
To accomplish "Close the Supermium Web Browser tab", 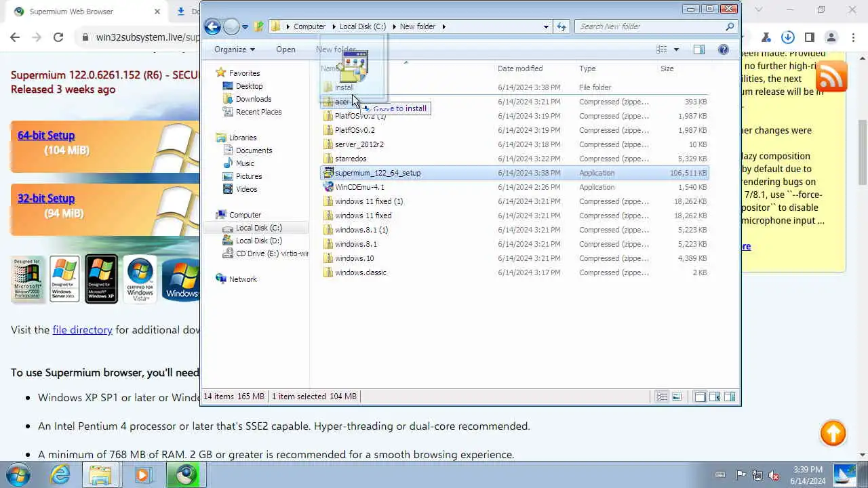I will tap(157, 12).
